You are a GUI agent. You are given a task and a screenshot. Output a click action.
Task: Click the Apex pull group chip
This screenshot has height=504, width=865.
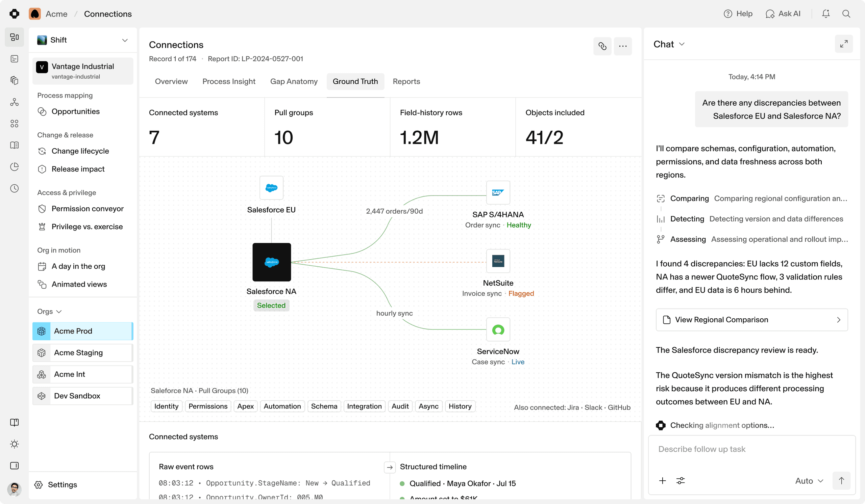(245, 406)
